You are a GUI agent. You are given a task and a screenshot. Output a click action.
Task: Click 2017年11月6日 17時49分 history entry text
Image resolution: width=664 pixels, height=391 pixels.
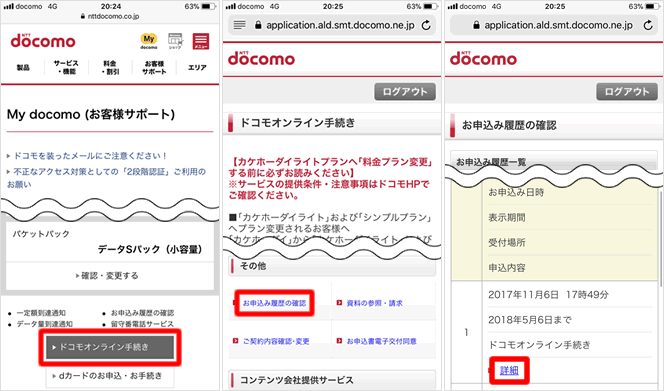coord(548,295)
